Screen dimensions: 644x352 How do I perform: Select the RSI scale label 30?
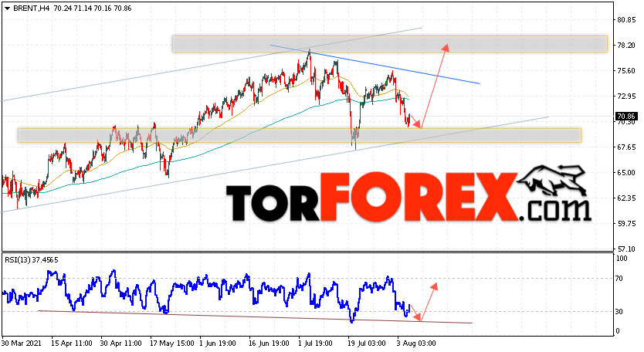point(619,312)
